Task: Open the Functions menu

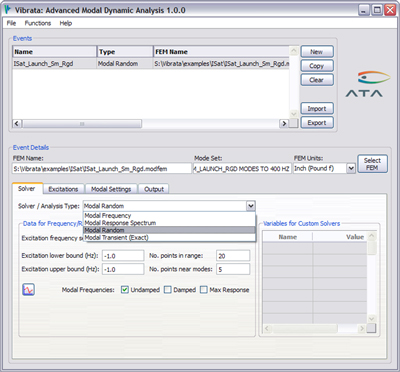Action: [x=38, y=23]
